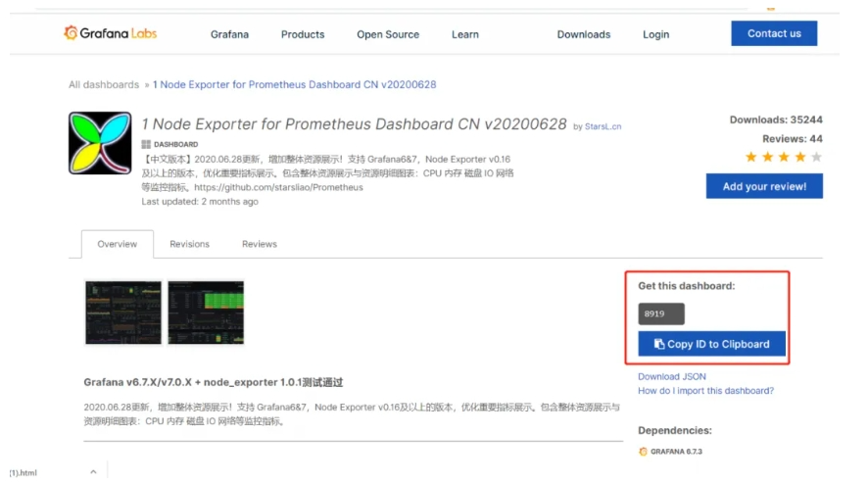Click the Get this dashboard: label
The image size is (868, 483).
(x=687, y=286)
